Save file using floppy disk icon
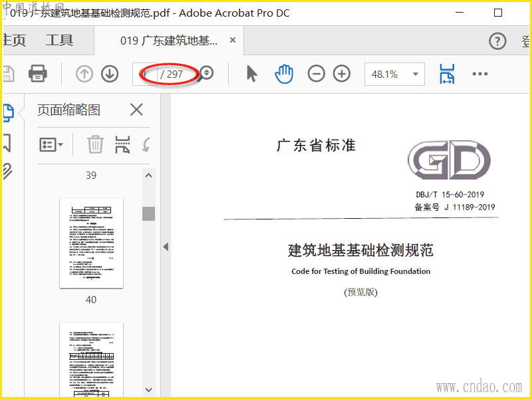 pyautogui.click(x=9, y=74)
